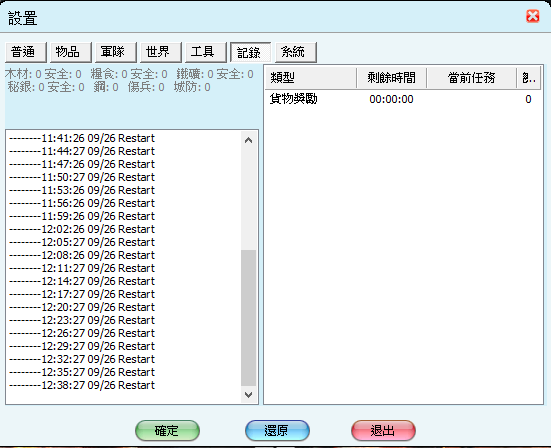Click the log scrollbar up arrow
This screenshot has height=448, width=552.
point(249,140)
